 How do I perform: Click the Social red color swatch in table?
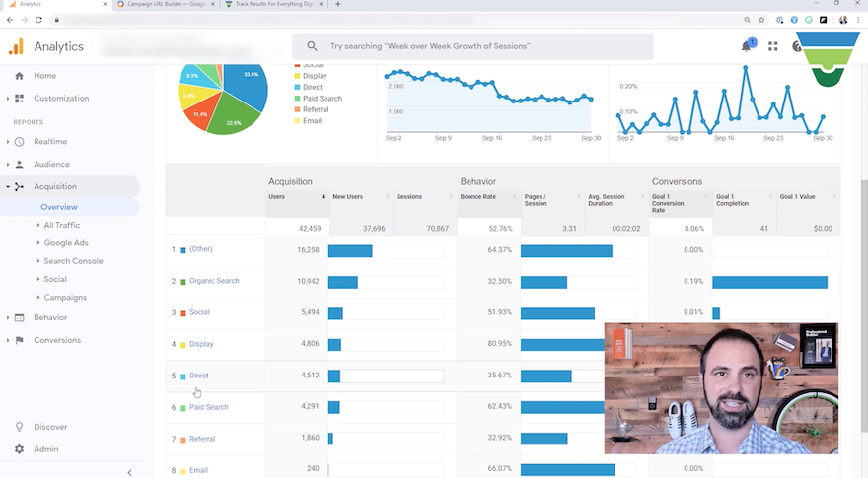tap(182, 313)
